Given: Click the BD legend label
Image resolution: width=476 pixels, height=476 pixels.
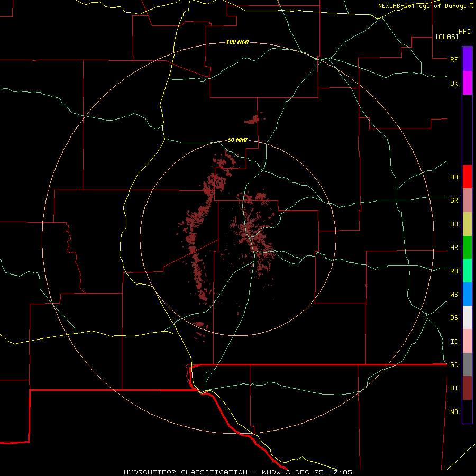Looking at the screenshot, I should (454, 224).
